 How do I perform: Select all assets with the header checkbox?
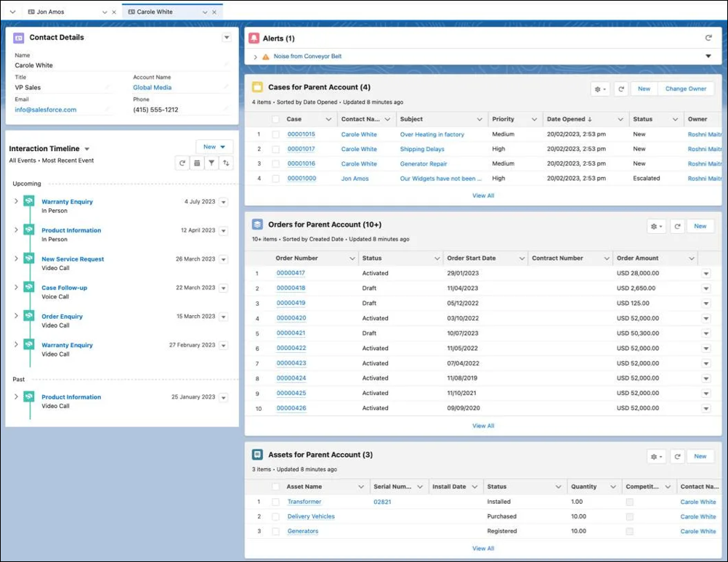click(276, 486)
